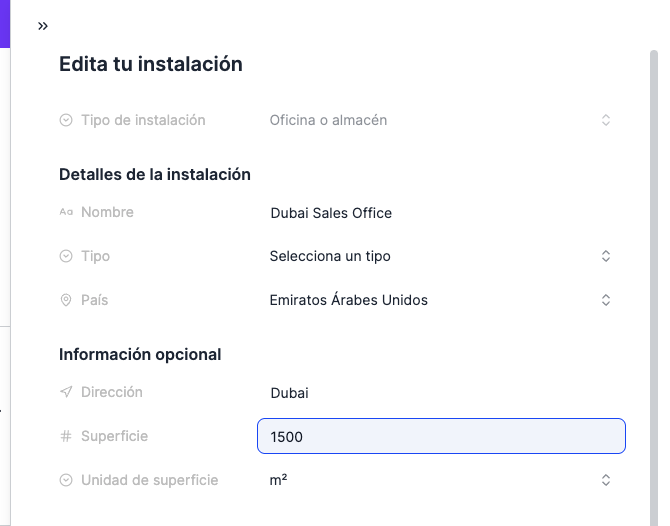Expand País selector via up-down arrows
The height and width of the screenshot is (526, 670).
605,300
